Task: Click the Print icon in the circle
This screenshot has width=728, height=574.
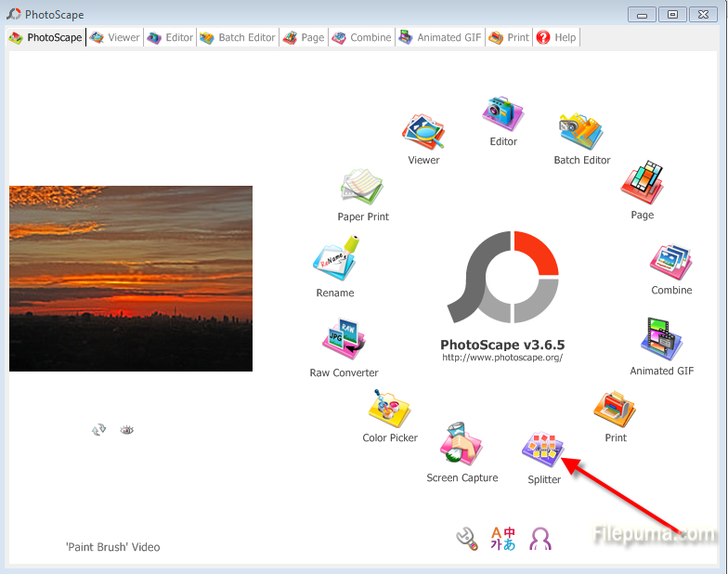Action: click(x=615, y=409)
